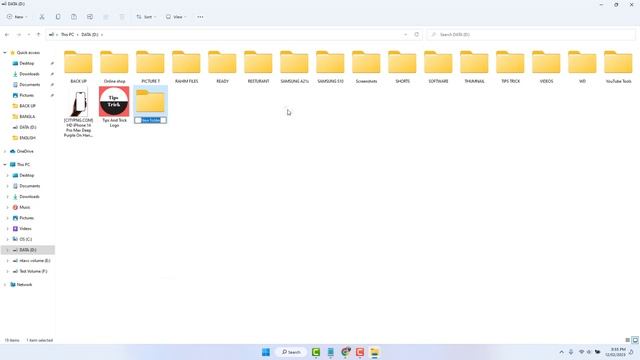Image resolution: width=640 pixels, height=360 pixels.
Task: Select the Screenshots folder
Action: [366, 67]
